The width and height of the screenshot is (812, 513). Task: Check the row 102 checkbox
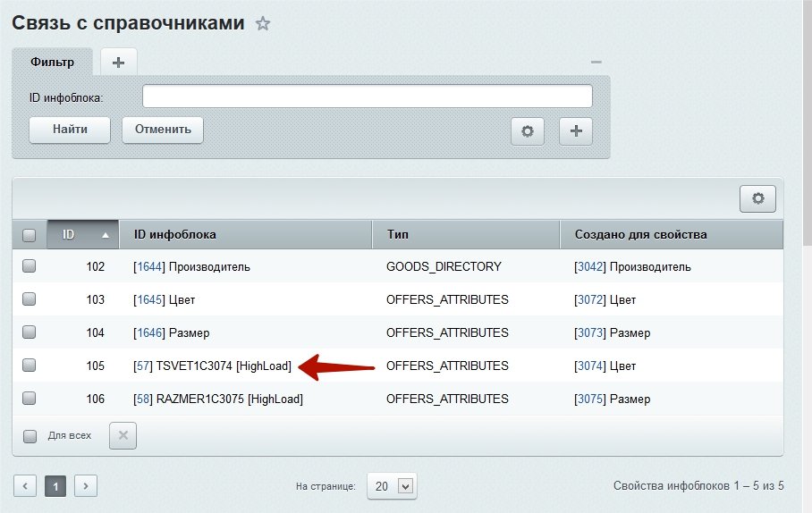click(x=29, y=266)
